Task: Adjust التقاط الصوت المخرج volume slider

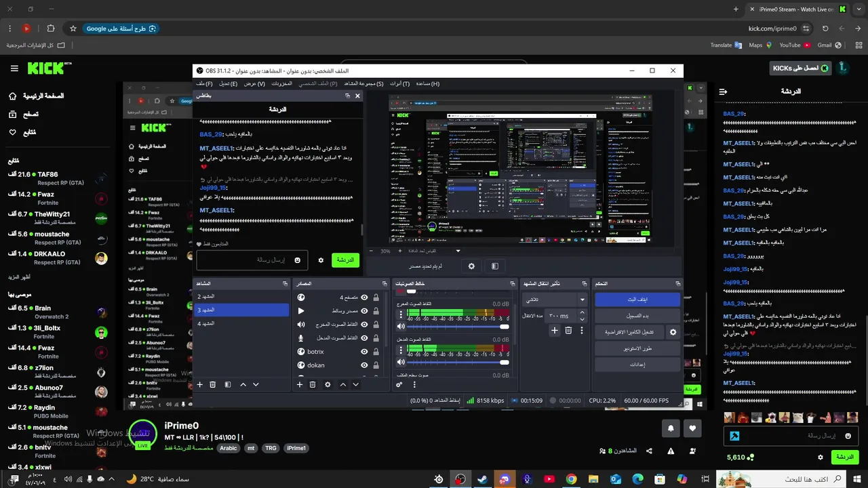Action: click(x=458, y=326)
